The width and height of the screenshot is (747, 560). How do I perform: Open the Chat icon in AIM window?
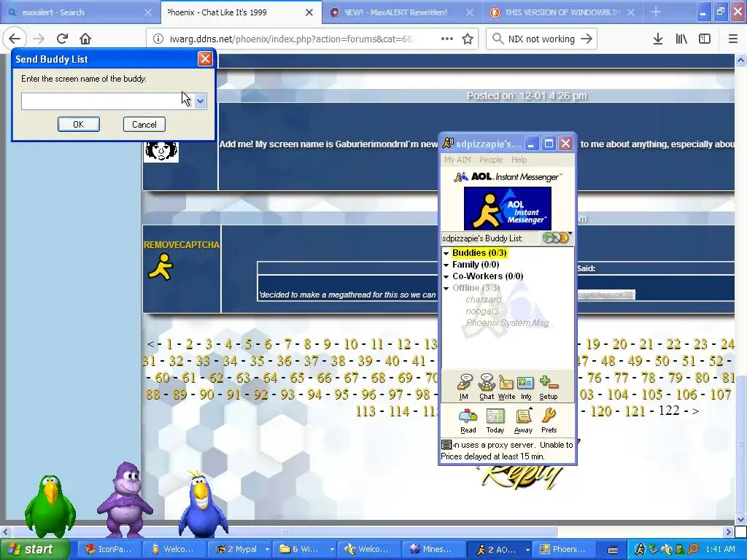487,386
